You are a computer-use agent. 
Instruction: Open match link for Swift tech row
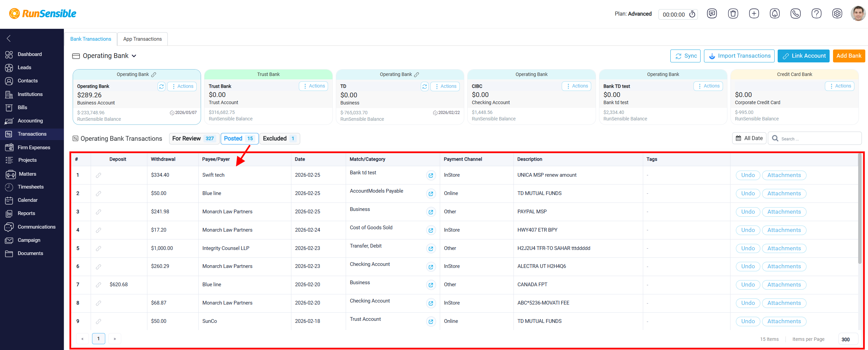pyautogui.click(x=431, y=175)
